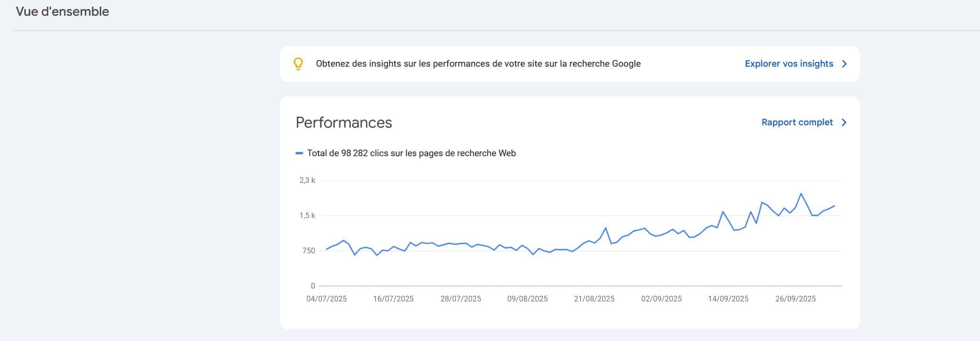The height and width of the screenshot is (341, 980).
Task: Click the 02/09/2025 date label on the chart
Action: [661, 299]
